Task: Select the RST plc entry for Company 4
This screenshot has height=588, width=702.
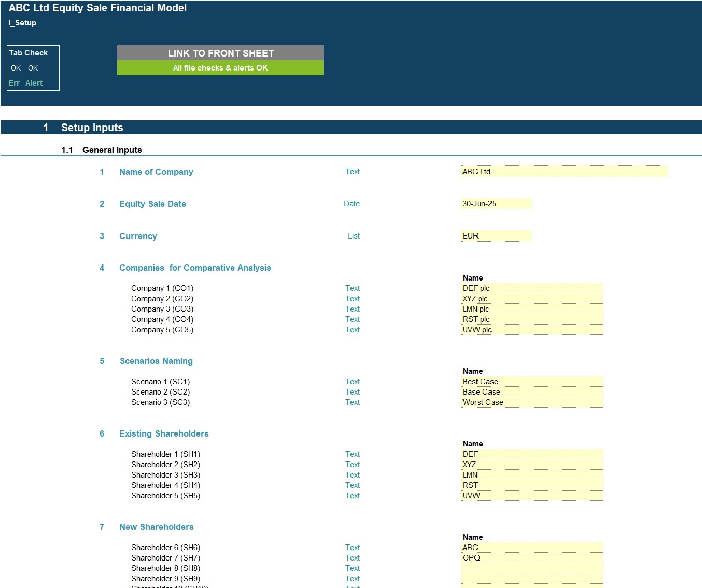Action: 531,319
